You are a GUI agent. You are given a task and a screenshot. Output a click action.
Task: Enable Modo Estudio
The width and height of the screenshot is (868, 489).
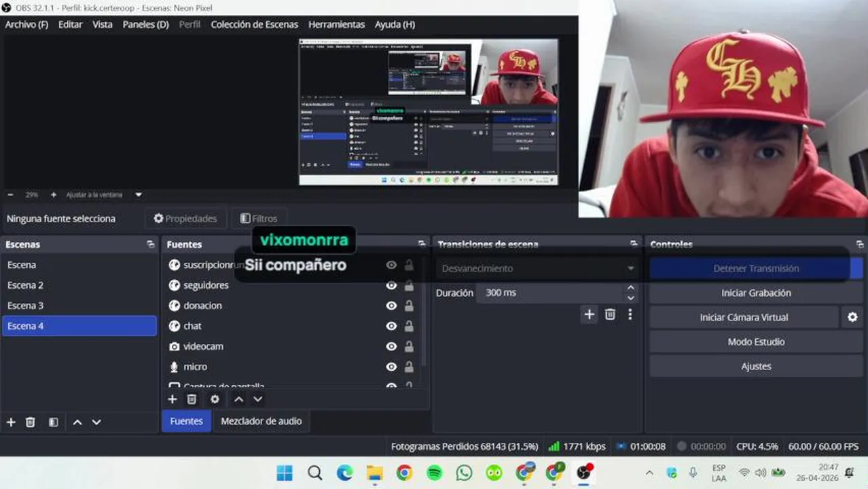756,342
